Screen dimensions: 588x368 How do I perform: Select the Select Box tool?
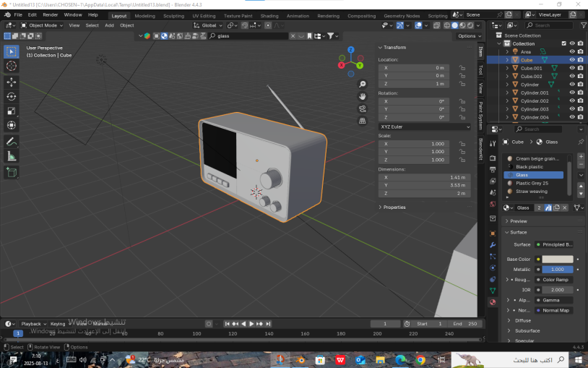coord(12,51)
